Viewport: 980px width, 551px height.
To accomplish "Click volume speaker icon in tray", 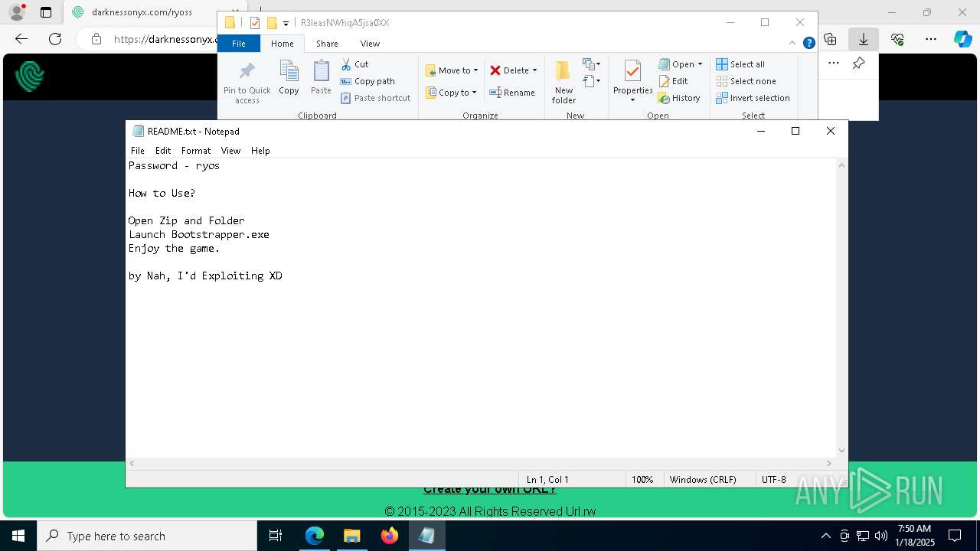I will [x=880, y=536].
